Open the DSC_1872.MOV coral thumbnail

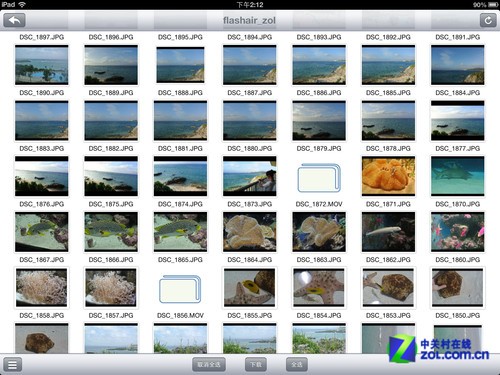click(319, 232)
